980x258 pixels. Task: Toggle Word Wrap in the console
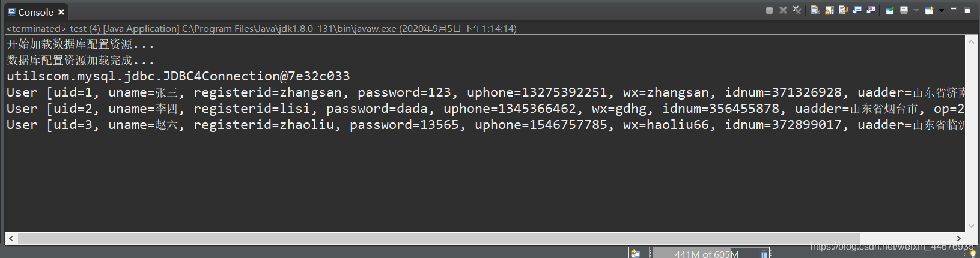tap(843, 10)
